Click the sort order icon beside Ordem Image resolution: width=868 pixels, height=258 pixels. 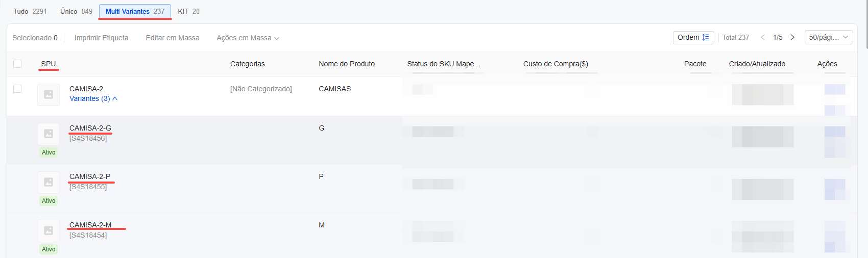click(706, 37)
